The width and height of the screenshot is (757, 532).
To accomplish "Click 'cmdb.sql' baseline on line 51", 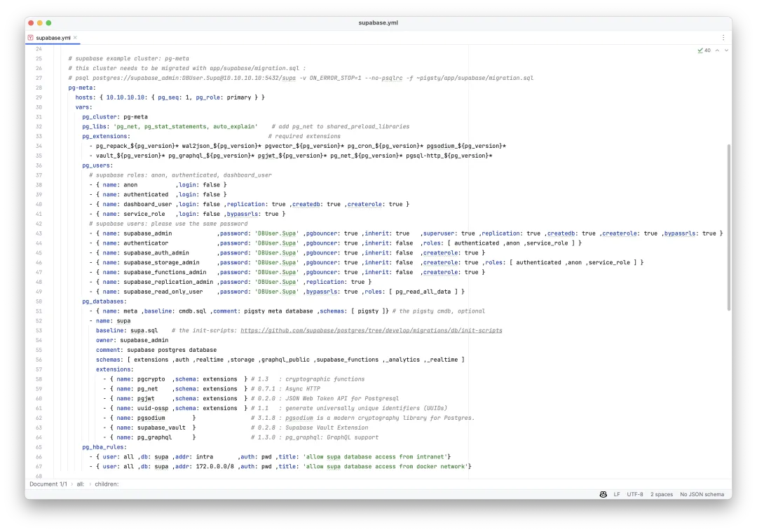I will [192, 311].
